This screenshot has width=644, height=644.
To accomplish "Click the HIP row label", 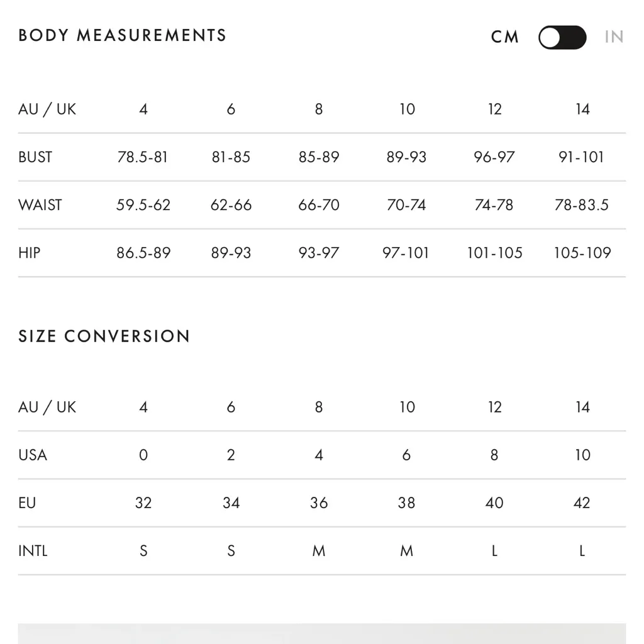I will click(x=30, y=253).
